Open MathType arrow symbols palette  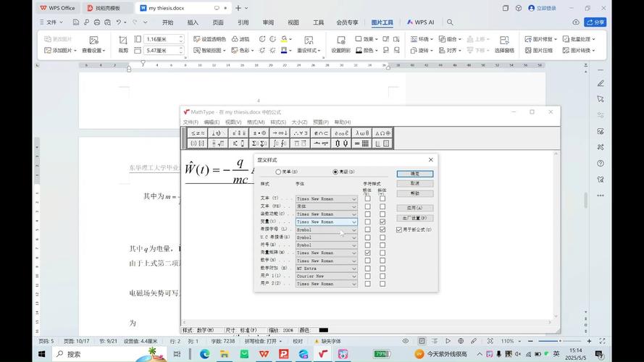280,133
